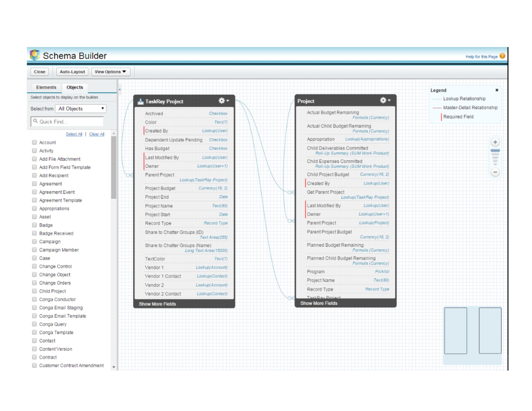Screen dimensions: 532x411
Task: Check the Activity object checkbox
Action: tap(34, 151)
